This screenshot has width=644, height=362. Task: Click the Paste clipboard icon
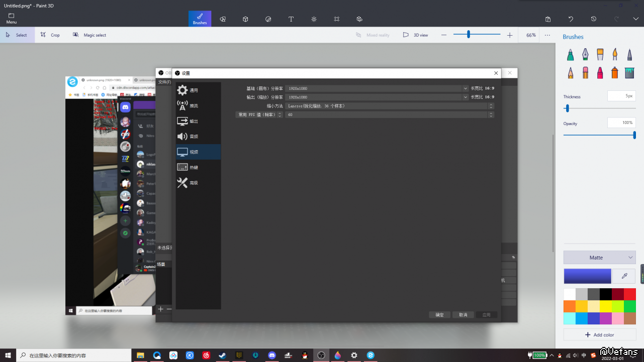[548, 19]
